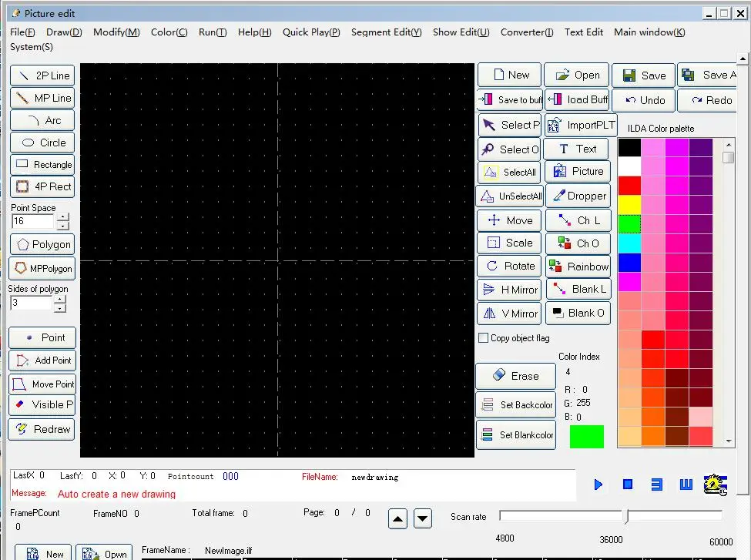Image resolution: width=751 pixels, height=560 pixels.
Task: Click the Undo button
Action: click(644, 100)
